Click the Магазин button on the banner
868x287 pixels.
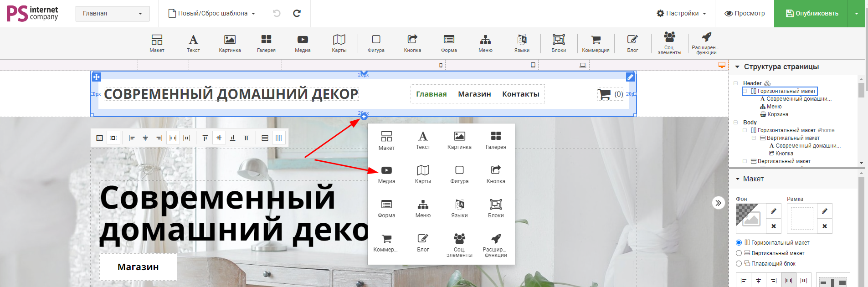(x=138, y=267)
